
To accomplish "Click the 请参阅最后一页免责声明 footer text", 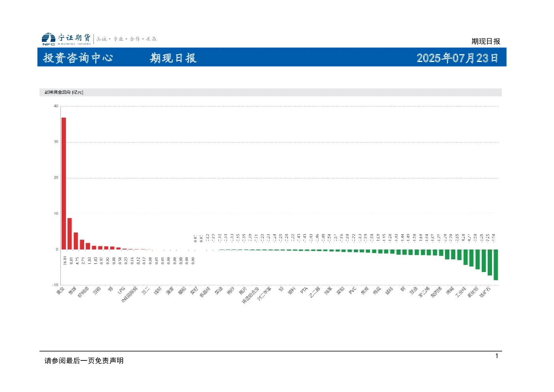I will tap(84, 361).
